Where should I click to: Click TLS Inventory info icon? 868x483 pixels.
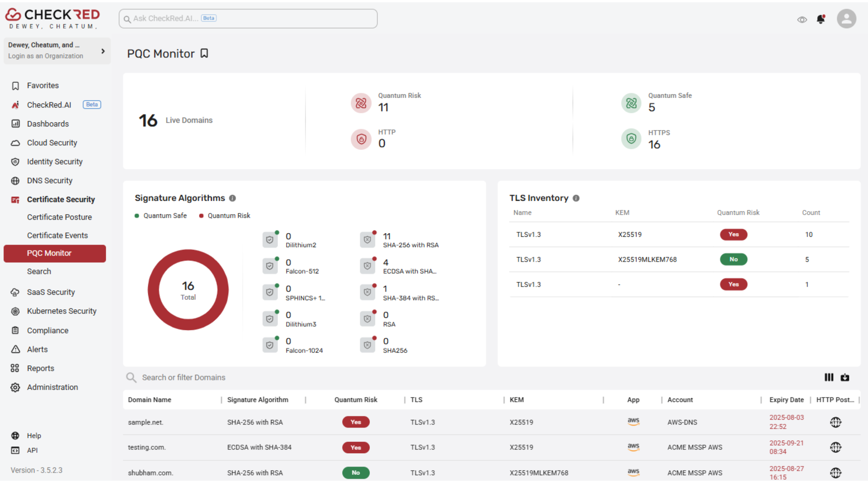(576, 198)
